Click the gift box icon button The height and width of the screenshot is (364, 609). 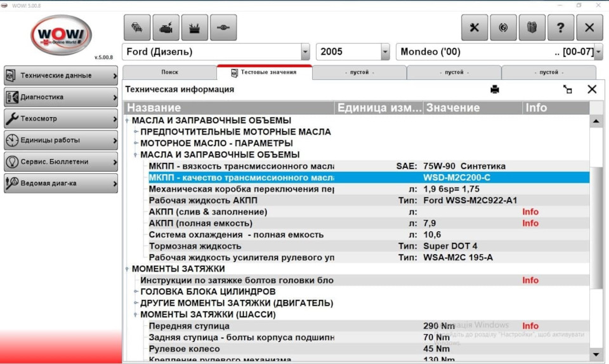point(532,27)
